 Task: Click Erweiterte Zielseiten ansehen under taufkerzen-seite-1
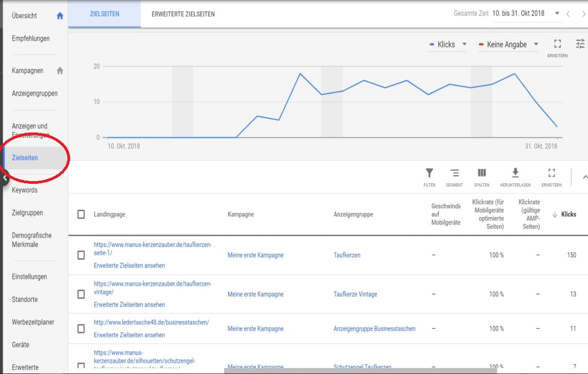(x=129, y=266)
